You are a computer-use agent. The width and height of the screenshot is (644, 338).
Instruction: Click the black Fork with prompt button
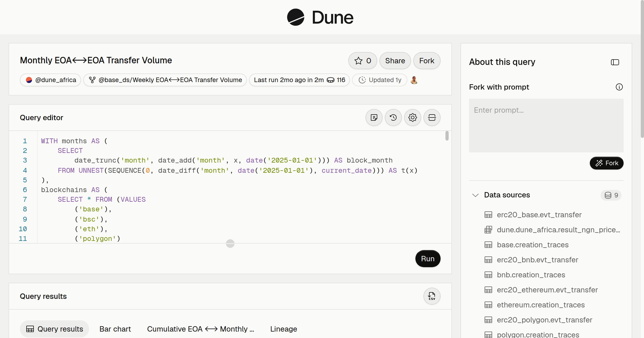tap(606, 163)
